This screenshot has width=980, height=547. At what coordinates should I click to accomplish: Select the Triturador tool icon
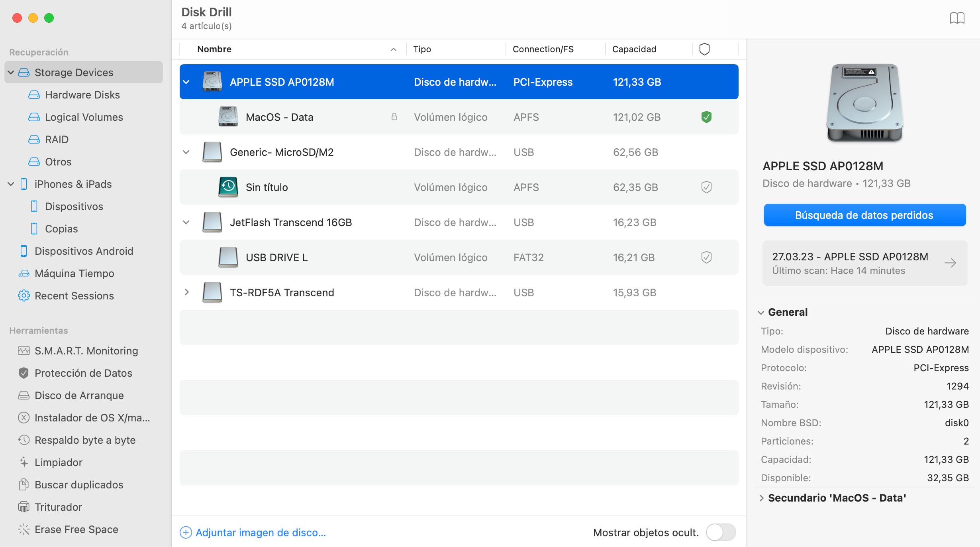tap(22, 507)
